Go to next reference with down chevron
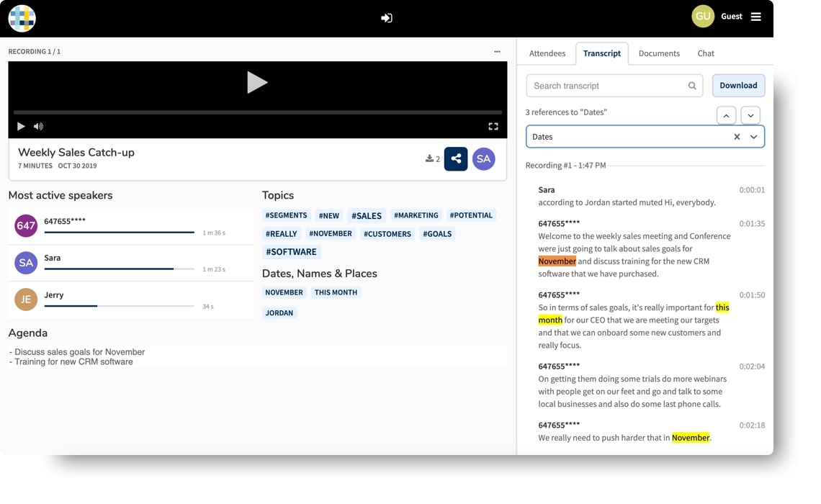This screenshot has height=504, width=821. pos(750,116)
